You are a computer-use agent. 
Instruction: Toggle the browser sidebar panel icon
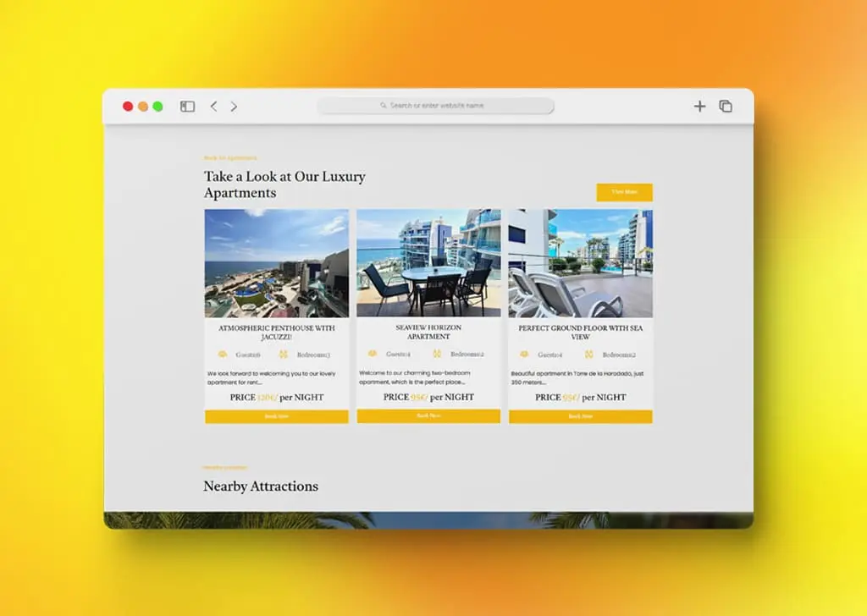pos(187,107)
